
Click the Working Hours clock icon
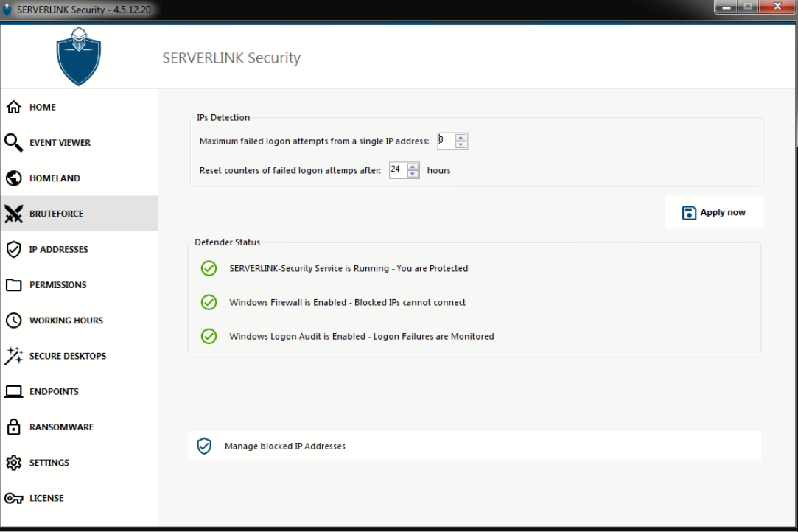click(13, 321)
